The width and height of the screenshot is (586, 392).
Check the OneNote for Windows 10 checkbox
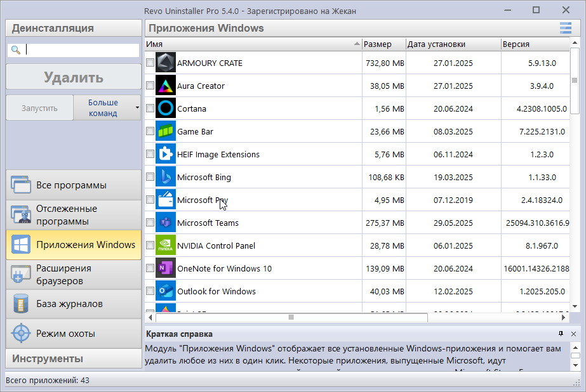pyautogui.click(x=150, y=268)
